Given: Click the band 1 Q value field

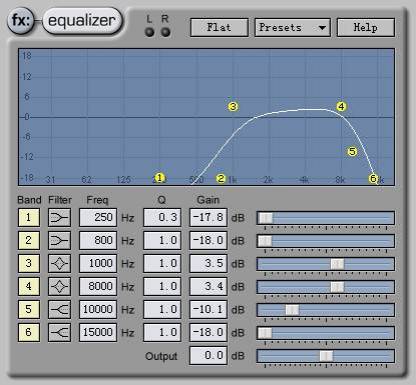Looking at the screenshot, I should (x=162, y=218).
